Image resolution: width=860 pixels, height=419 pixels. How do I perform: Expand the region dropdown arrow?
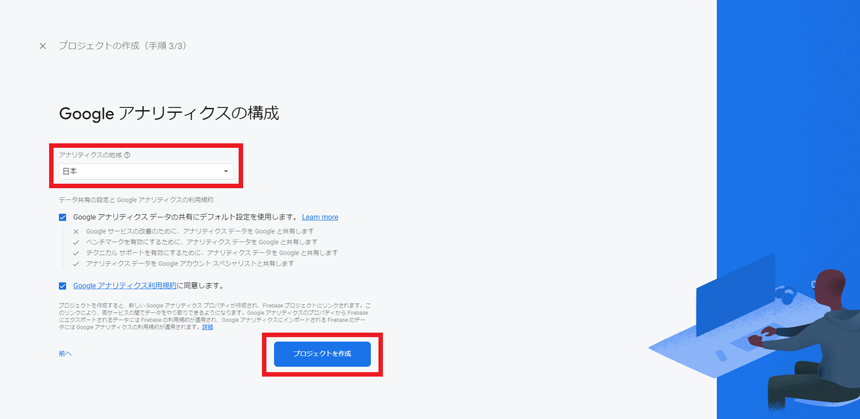pyautogui.click(x=226, y=172)
